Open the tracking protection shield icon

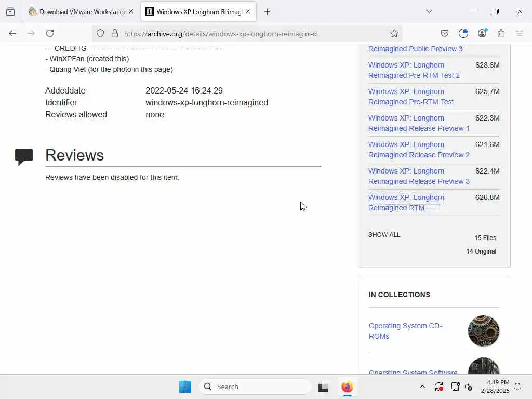[x=100, y=33]
